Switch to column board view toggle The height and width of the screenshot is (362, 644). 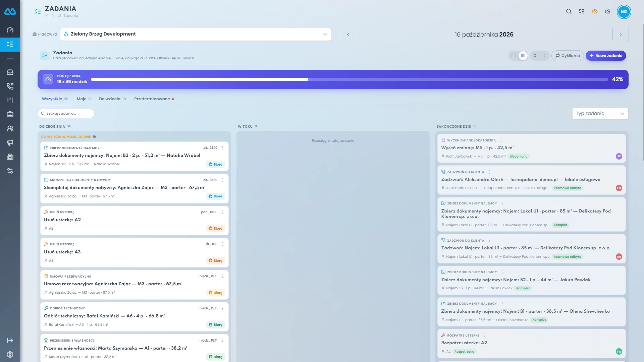point(523,56)
